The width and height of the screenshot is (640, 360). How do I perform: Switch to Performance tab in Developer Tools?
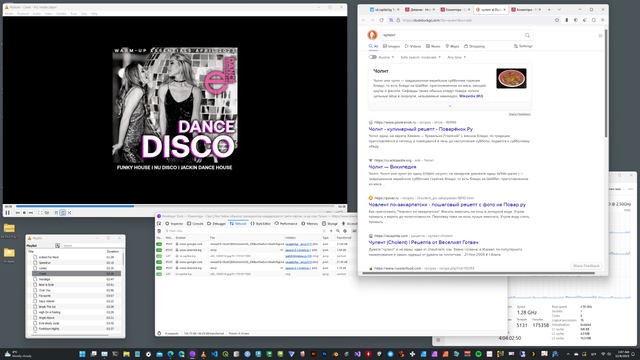pyautogui.click(x=286, y=224)
